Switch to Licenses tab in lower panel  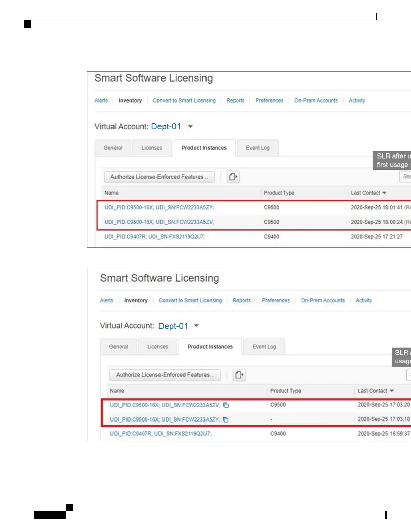coord(157,347)
